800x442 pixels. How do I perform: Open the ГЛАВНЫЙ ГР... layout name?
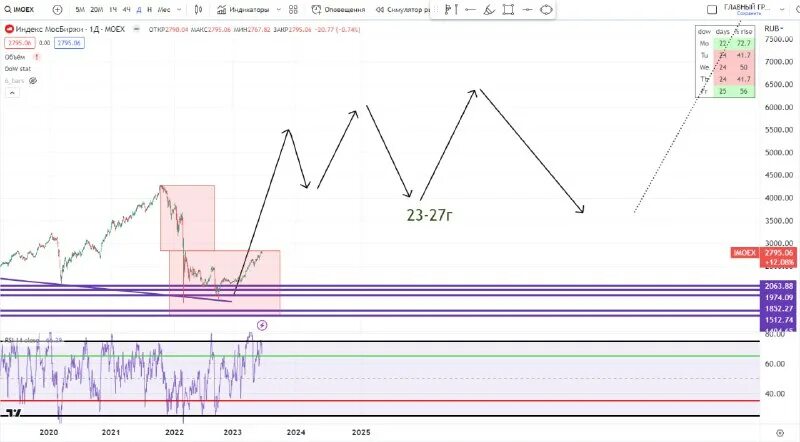click(747, 7)
